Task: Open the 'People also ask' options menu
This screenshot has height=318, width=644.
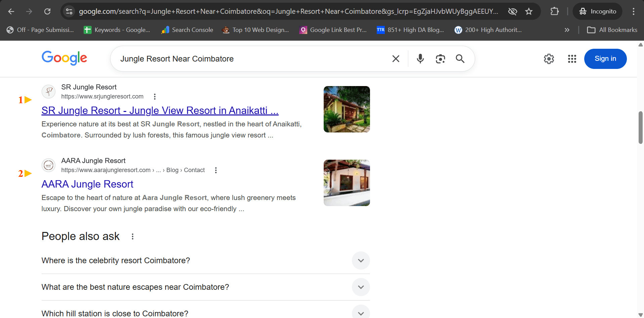Action: [x=133, y=237]
